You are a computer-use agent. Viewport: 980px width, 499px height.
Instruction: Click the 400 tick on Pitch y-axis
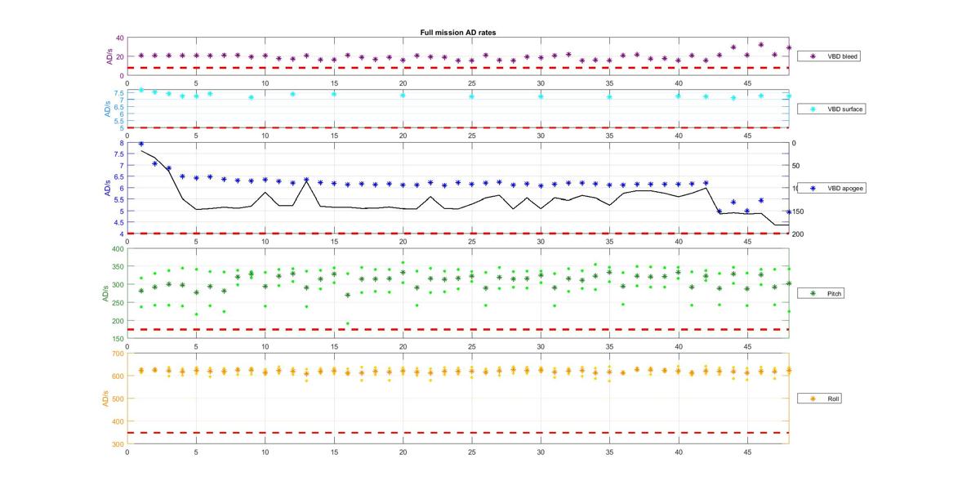pyautogui.click(x=118, y=249)
